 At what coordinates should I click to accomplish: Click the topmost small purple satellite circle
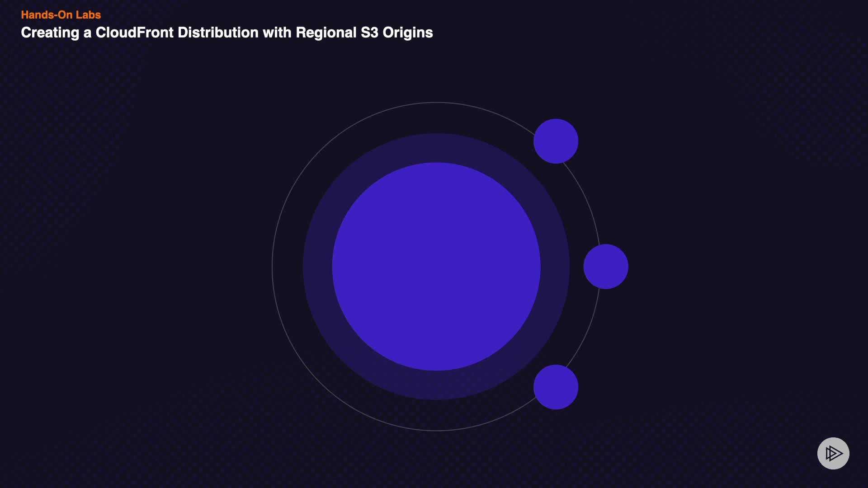(x=556, y=141)
